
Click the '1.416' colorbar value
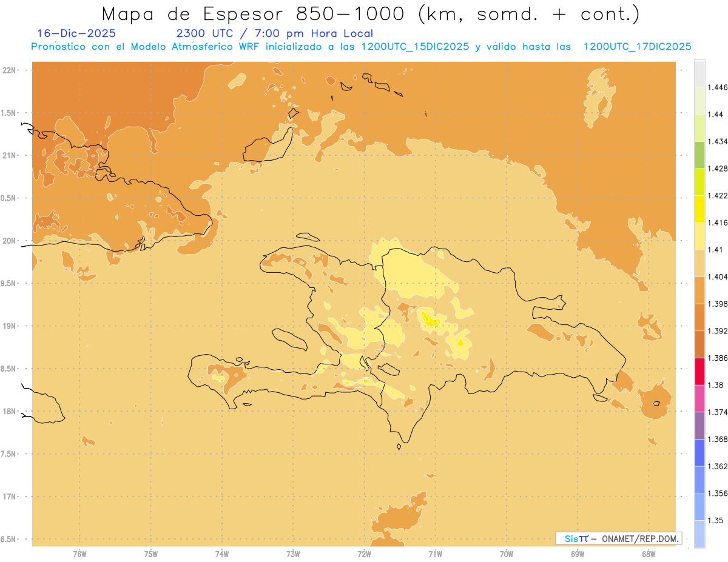718,222
